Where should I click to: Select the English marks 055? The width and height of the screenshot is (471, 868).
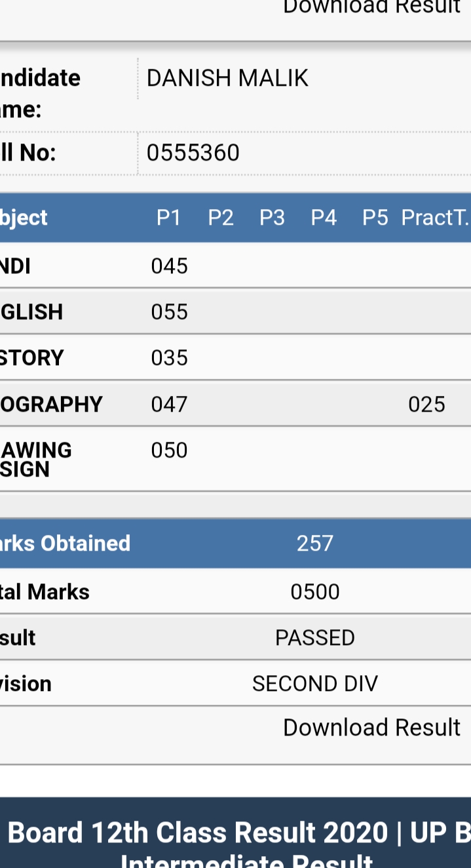(170, 312)
